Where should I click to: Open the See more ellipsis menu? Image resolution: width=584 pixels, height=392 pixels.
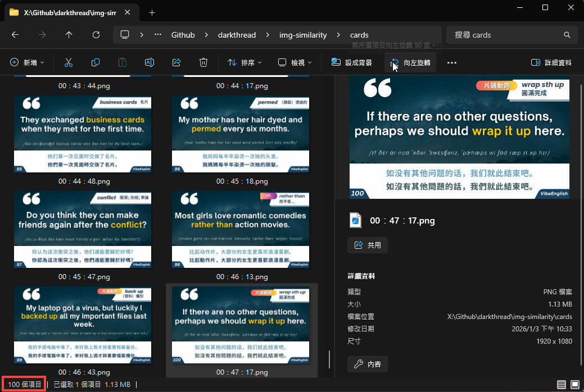click(x=451, y=62)
